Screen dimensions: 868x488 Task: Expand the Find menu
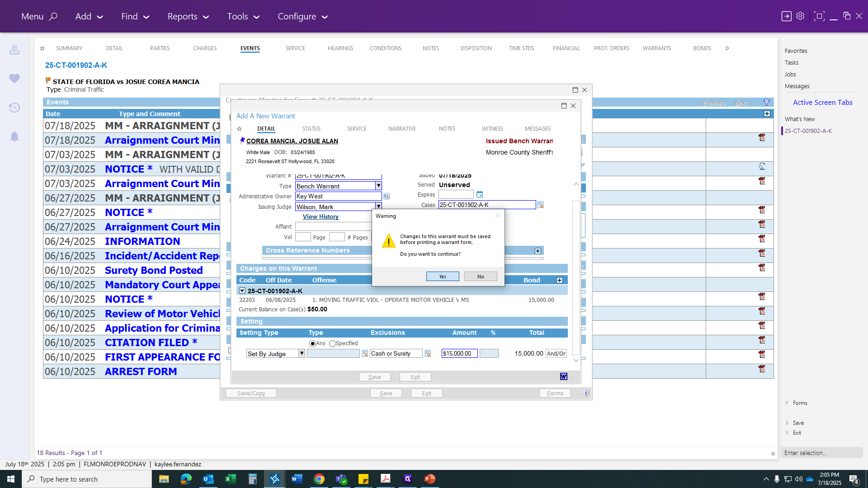[x=135, y=16]
